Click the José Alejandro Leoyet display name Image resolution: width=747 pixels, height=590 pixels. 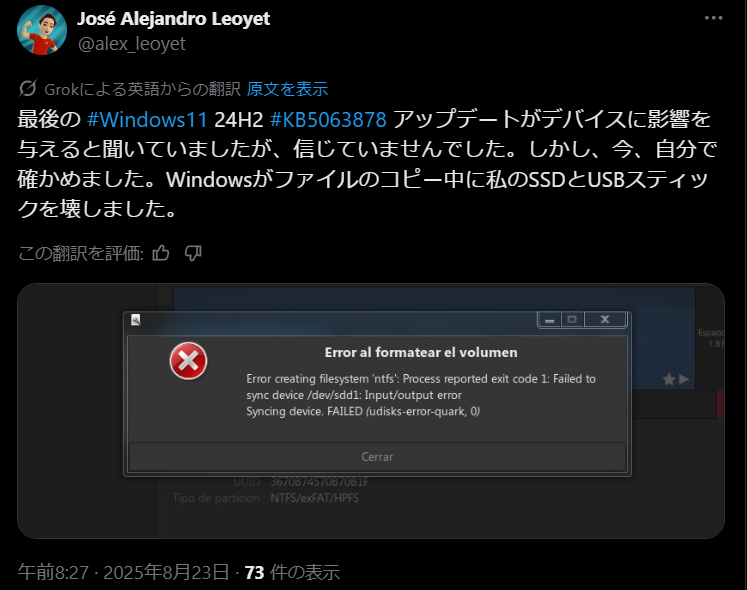[173, 19]
